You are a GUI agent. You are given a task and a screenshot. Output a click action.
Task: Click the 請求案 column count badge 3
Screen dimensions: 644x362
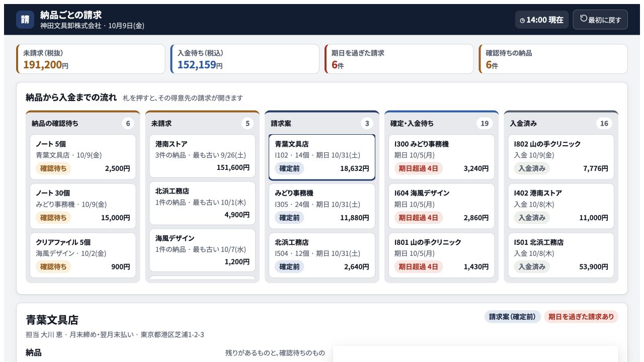pyautogui.click(x=367, y=123)
